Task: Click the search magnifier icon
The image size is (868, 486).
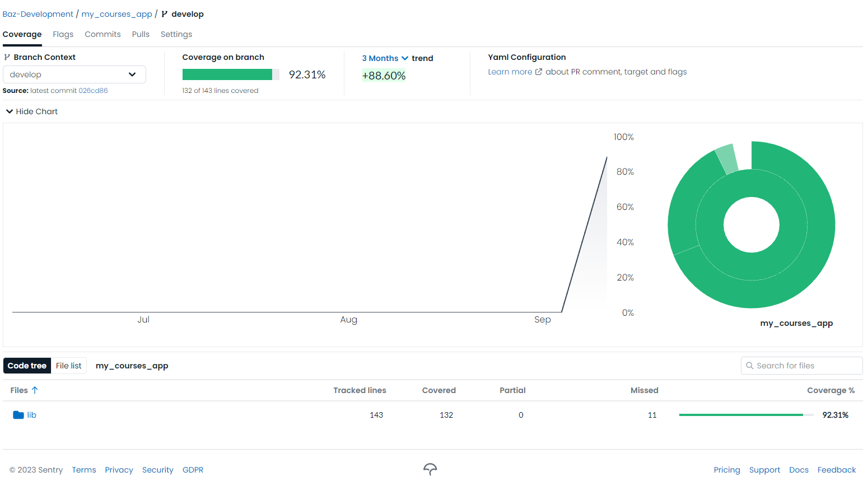Action: click(x=749, y=366)
